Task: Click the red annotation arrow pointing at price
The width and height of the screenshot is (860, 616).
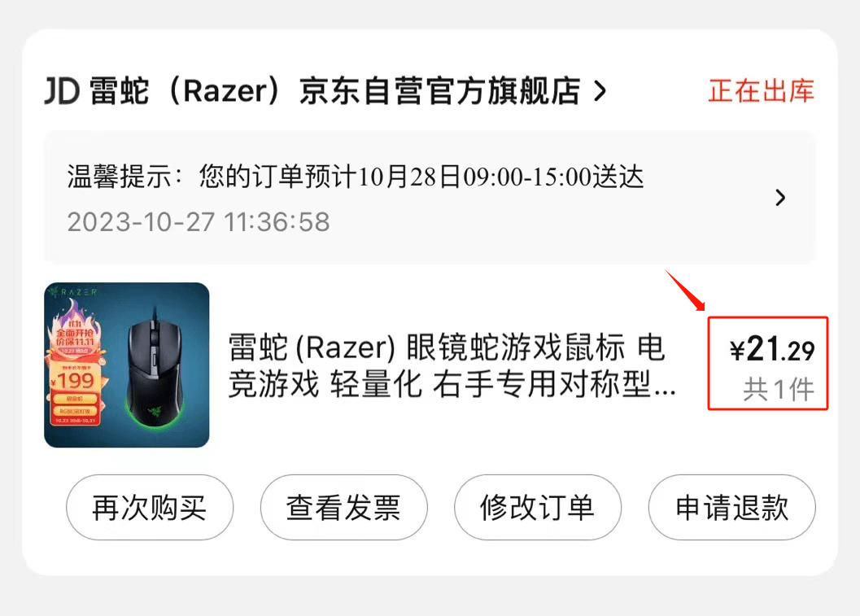Action: click(x=685, y=291)
